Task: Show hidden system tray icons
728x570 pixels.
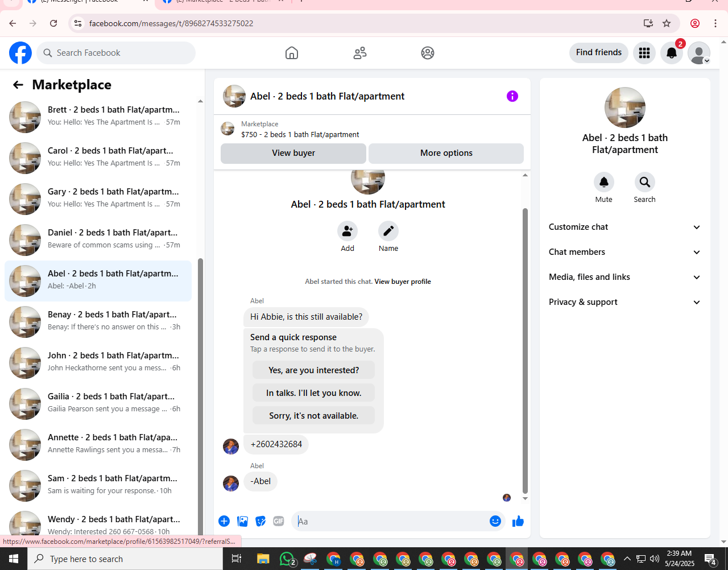Action: (627, 559)
